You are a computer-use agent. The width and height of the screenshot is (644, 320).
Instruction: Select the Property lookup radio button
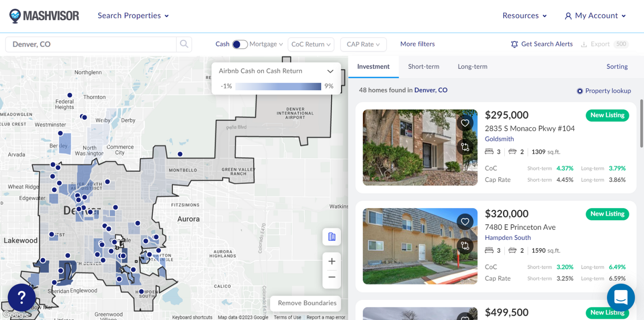(579, 91)
